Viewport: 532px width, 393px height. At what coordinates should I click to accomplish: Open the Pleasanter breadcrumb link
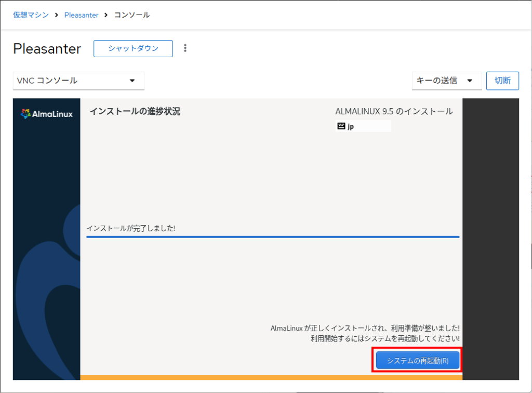[x=81, y=15]
